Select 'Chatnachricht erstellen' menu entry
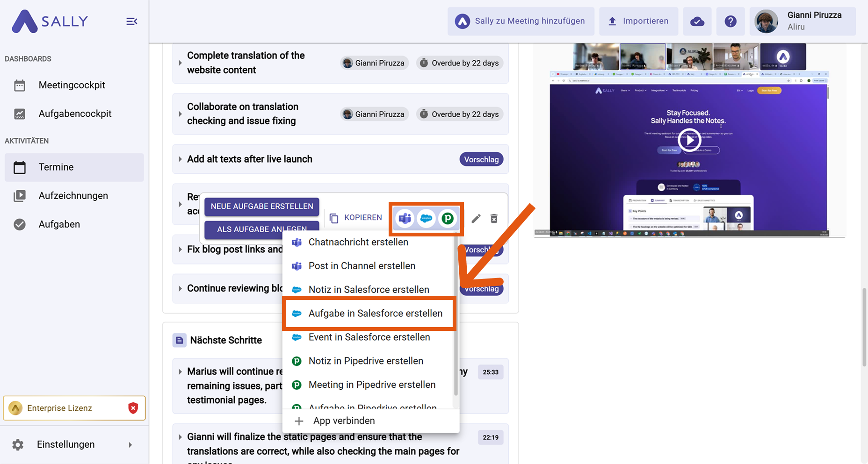This screenshot has width=868, height=464. pyautogui.click(x=369, y=242)
